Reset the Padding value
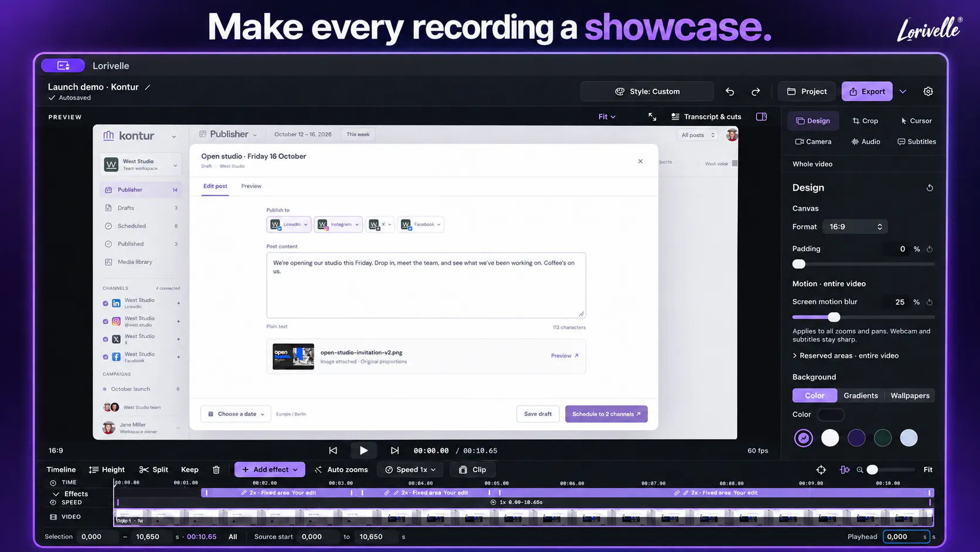 click(x=930, y=249)
